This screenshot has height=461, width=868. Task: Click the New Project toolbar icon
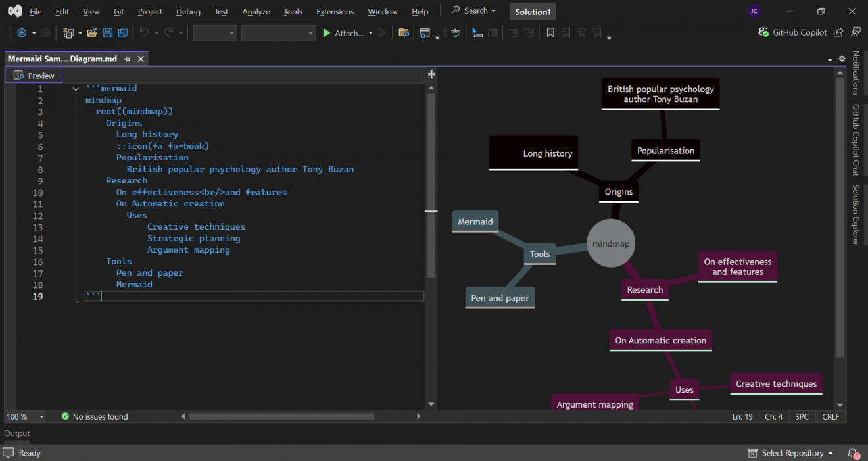click(68, 33)
